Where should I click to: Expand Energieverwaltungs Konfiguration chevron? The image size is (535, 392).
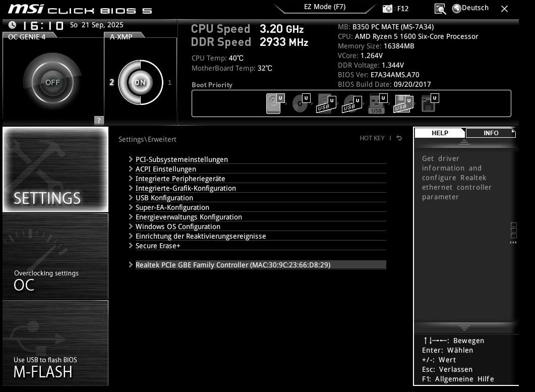pyautogui.click(x=131, y=216)
